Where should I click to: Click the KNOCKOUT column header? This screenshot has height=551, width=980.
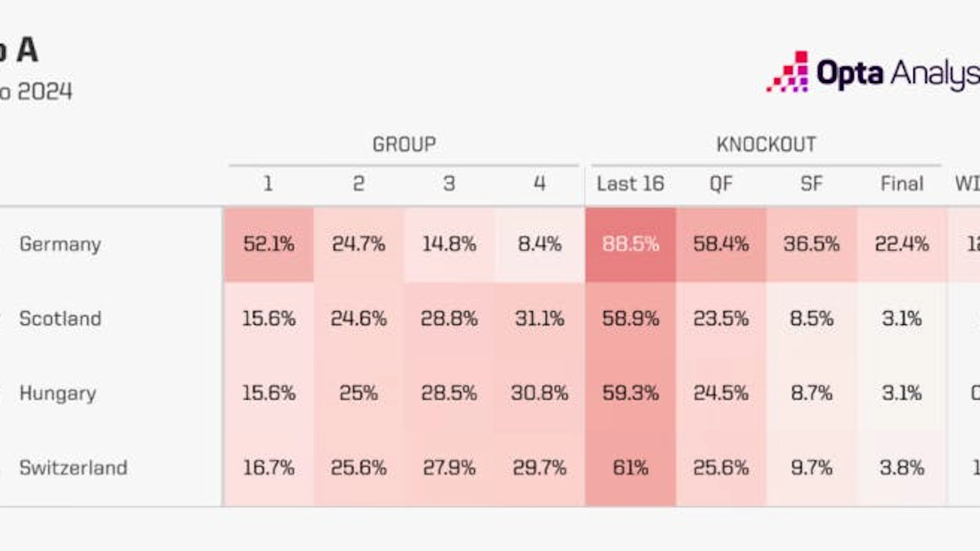point(766,144)
